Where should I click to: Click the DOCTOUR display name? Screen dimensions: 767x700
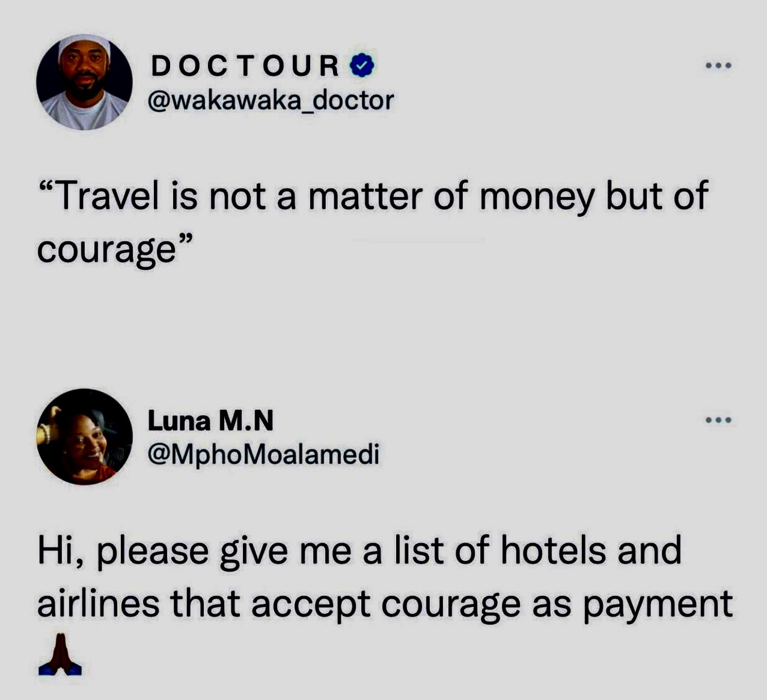pos(245,65)
